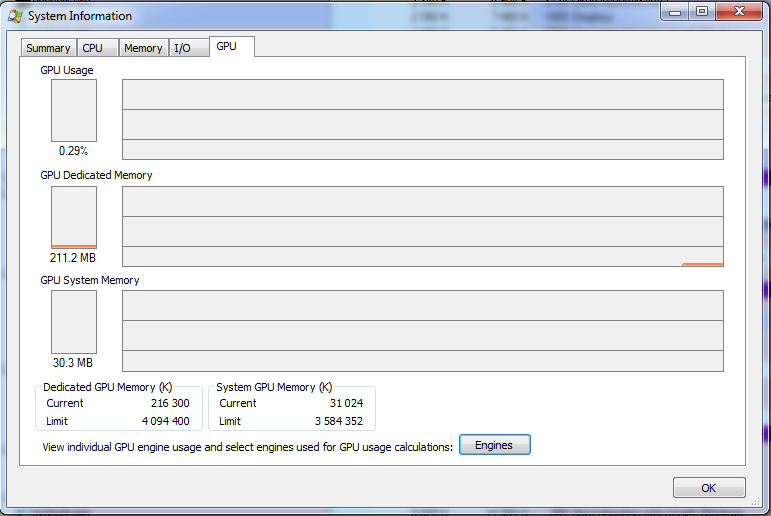Switch to the Summary tab
771x516 pixels.
tap(48, 48)
